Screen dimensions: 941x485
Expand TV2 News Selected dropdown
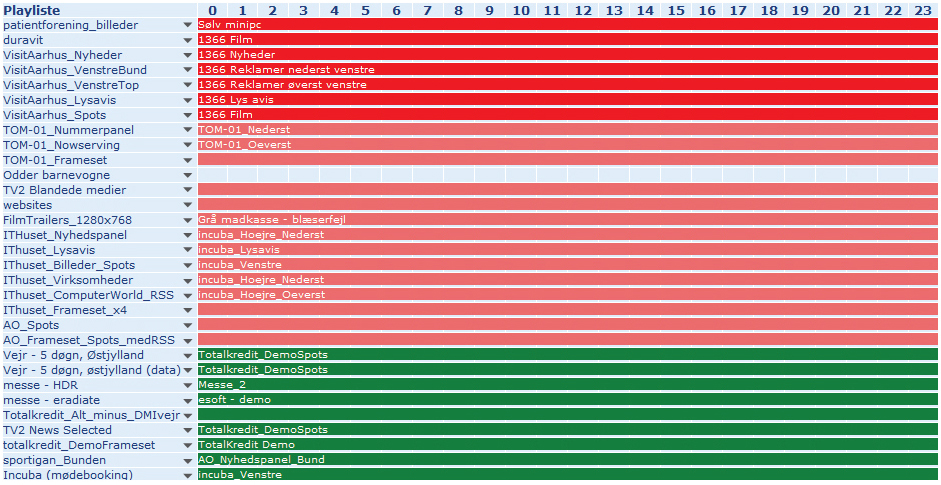(x=188, y=430)
